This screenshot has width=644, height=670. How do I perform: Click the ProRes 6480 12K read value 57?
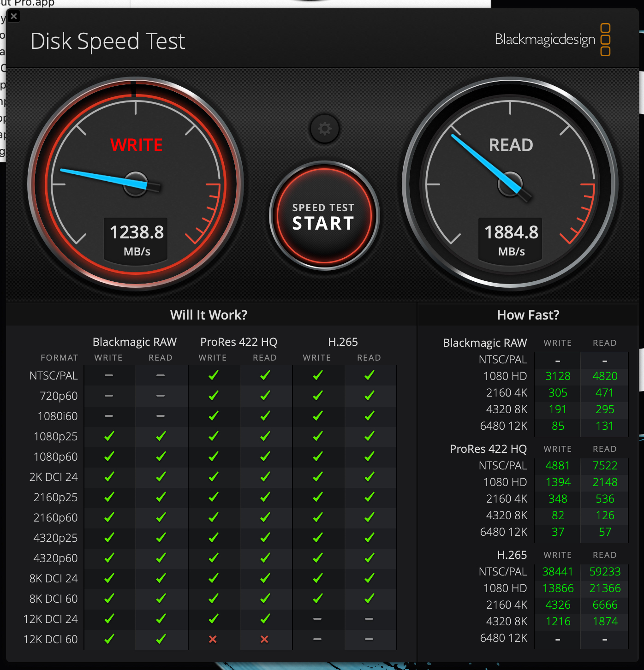(605, 532)
